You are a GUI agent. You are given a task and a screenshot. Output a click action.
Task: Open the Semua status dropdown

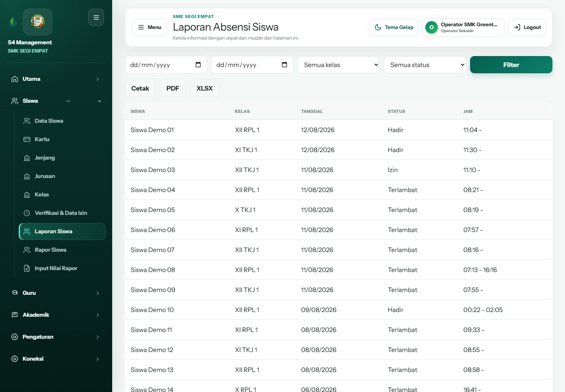click(x=425, y=65)
